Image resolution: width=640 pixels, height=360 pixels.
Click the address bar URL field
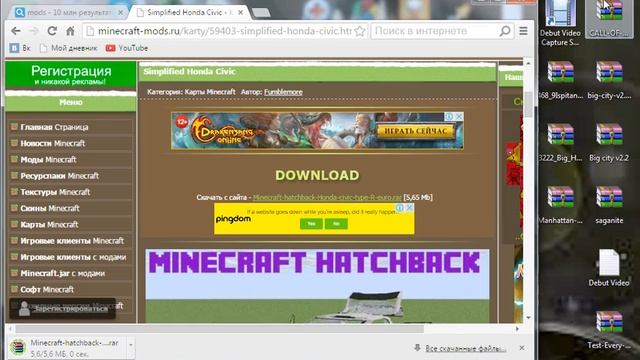point(224,31)
